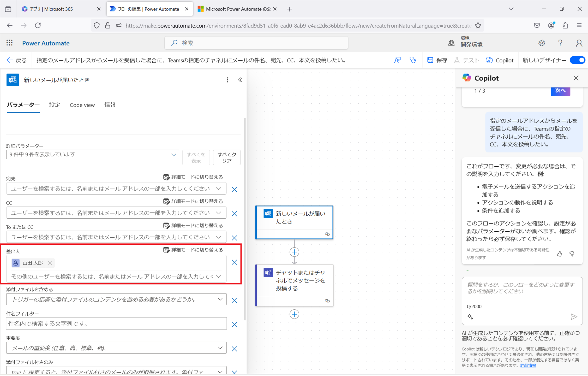The image size is (588, 376).
Task: Open settings gear in Power Automate header
Action: click(x=541, y=43)
